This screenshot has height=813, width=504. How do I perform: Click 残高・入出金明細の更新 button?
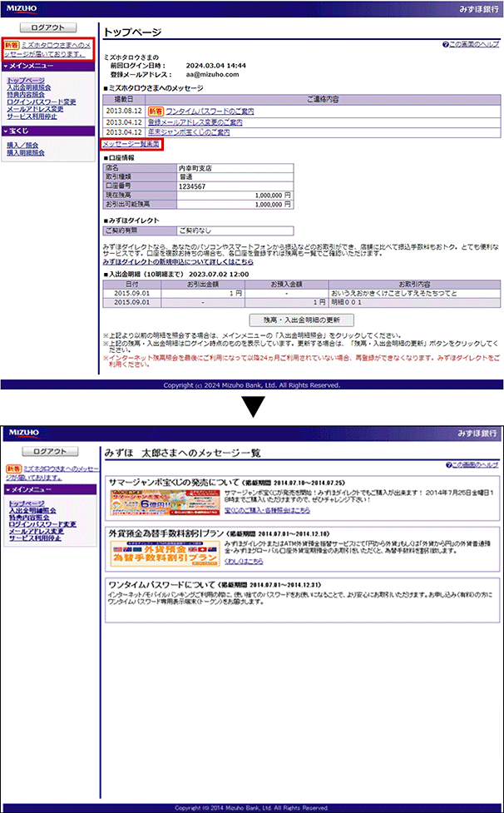(x=301, y=319)
